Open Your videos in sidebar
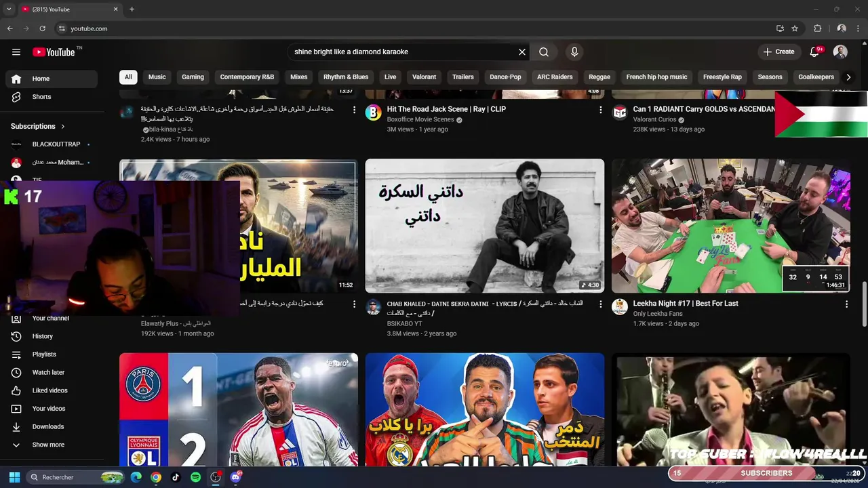Screen dimensions: 868x488 click(x=52, y=409)
